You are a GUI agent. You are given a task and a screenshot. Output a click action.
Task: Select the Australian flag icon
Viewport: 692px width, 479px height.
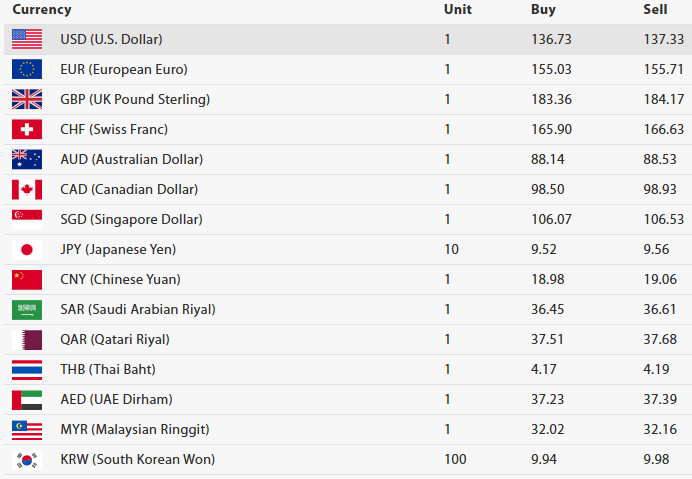27,159
